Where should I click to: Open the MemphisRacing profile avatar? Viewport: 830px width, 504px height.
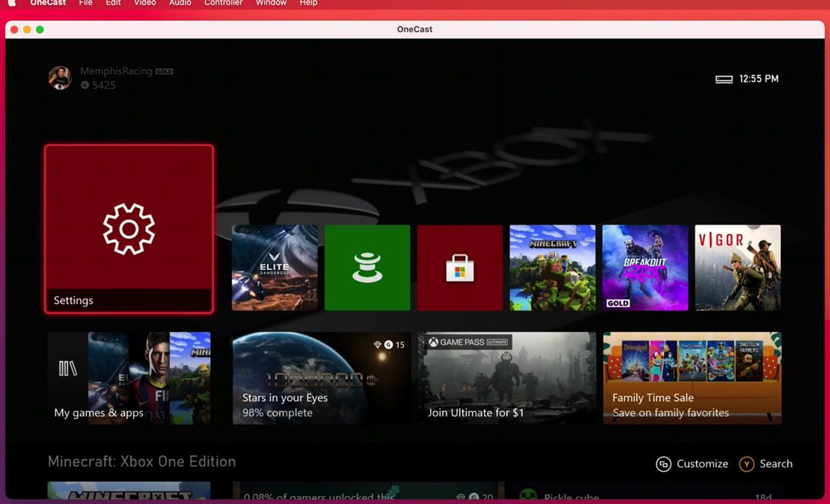59,78
